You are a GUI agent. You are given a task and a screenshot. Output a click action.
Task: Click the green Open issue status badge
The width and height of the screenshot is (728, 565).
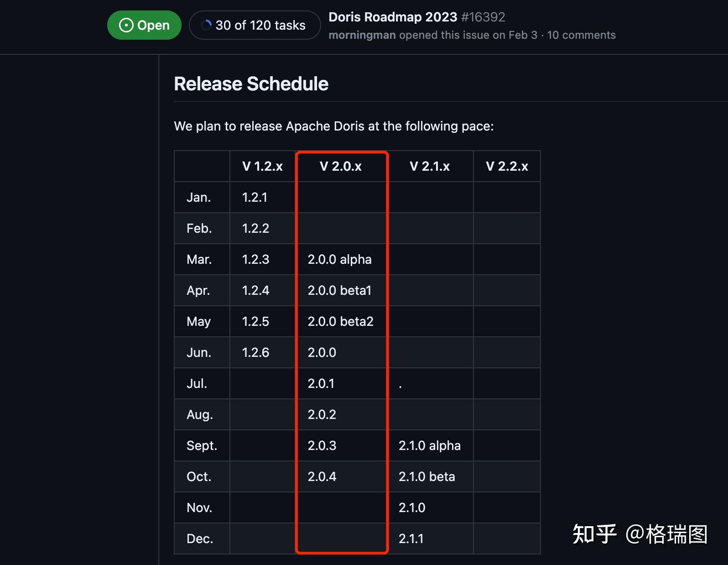tap(144, 25)
